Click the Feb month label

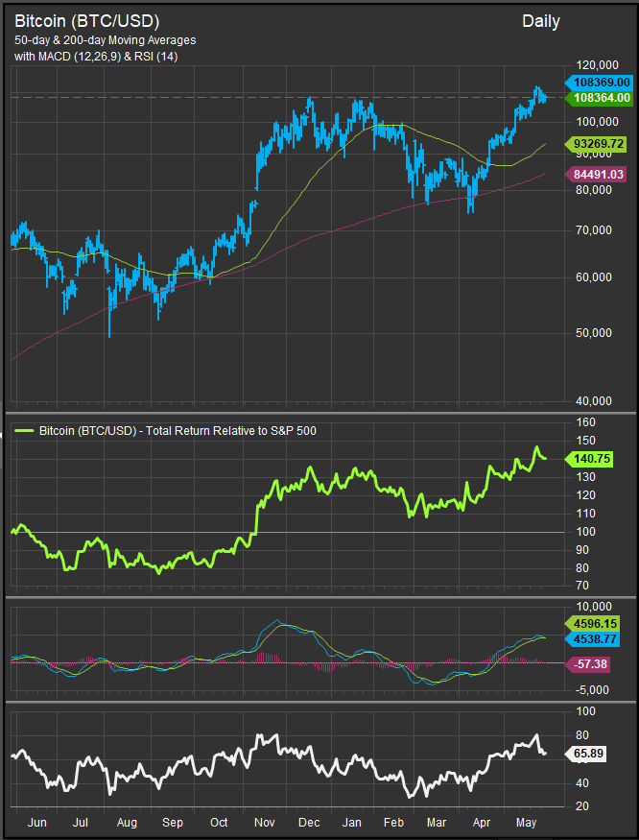[394, 822]
